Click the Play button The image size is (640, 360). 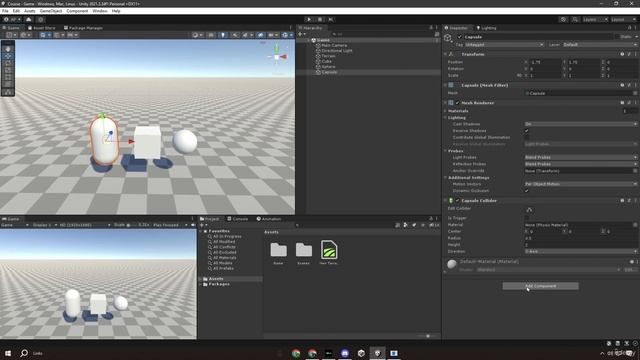pyautogui.click(x=309, y=19)
